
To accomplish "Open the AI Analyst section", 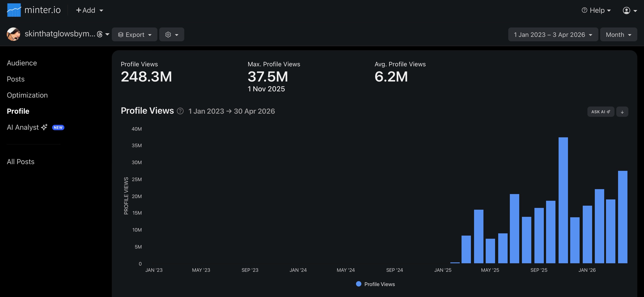I will point(23,127).
